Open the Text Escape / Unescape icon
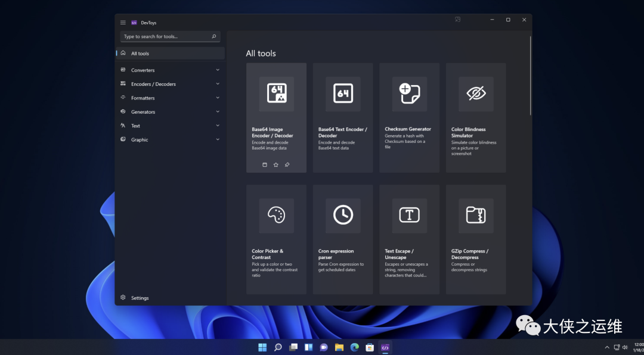The image size is (644, 355). point(409,215)
